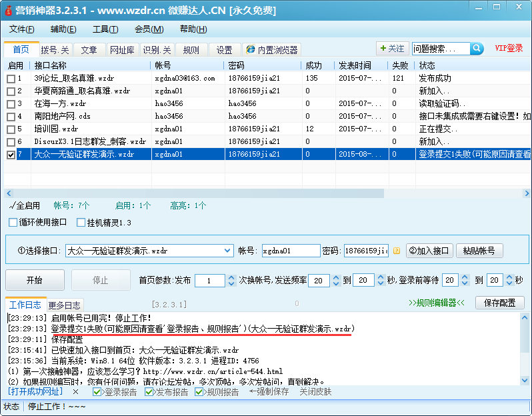Switch to the 更多日志 tab
Viewport: 532px width, 416px height.
(65, 305)
